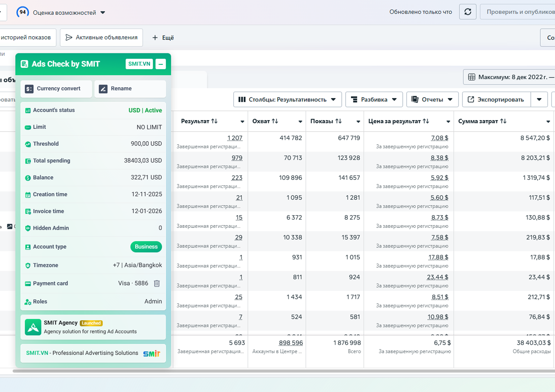Expand the arrow beside Экспортировать
555x392 pixels.
click(539, 99)
